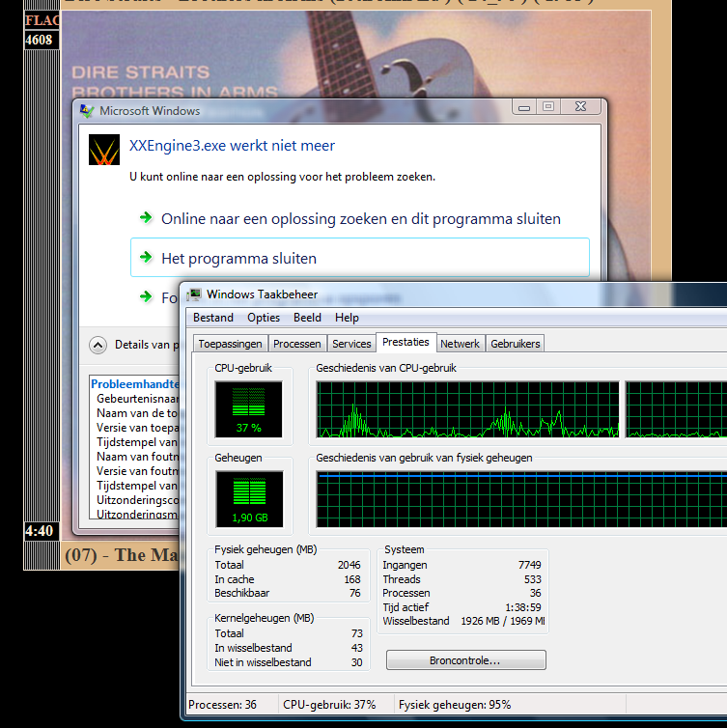Click 'Probleemhandte' heading in details box
This screenshot has width=727, height=728.
134,384
